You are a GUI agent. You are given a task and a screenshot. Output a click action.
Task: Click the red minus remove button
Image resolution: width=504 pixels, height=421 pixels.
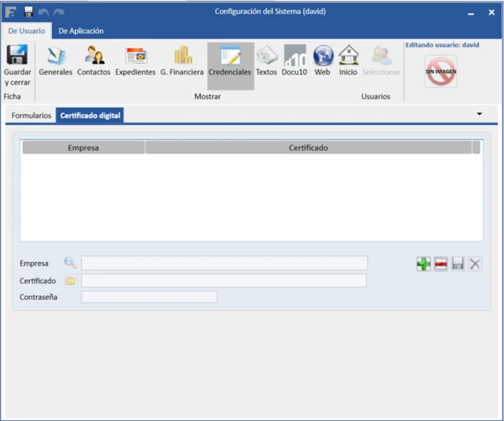coord(441,264)
